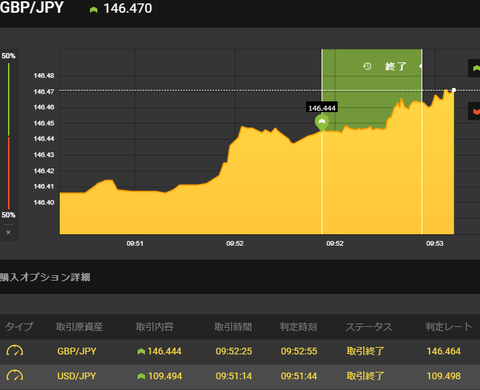Click the ステータス column header
The height and width of the screenshot is (390, 480).
click(x=369, y=327)
